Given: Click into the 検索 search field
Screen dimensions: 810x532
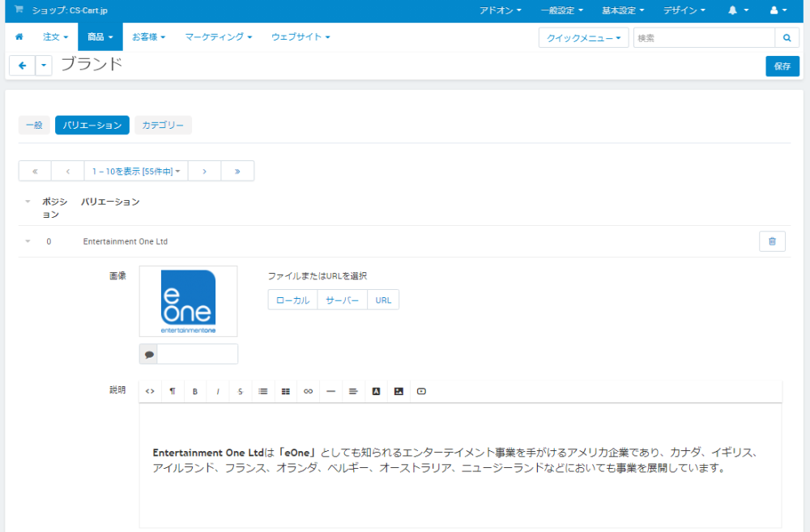Looking at the screenshot, I should click(x=704, y=38).
